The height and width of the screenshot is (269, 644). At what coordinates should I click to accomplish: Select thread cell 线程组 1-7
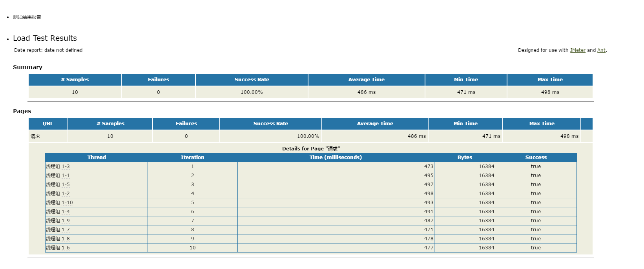(97, 230)
